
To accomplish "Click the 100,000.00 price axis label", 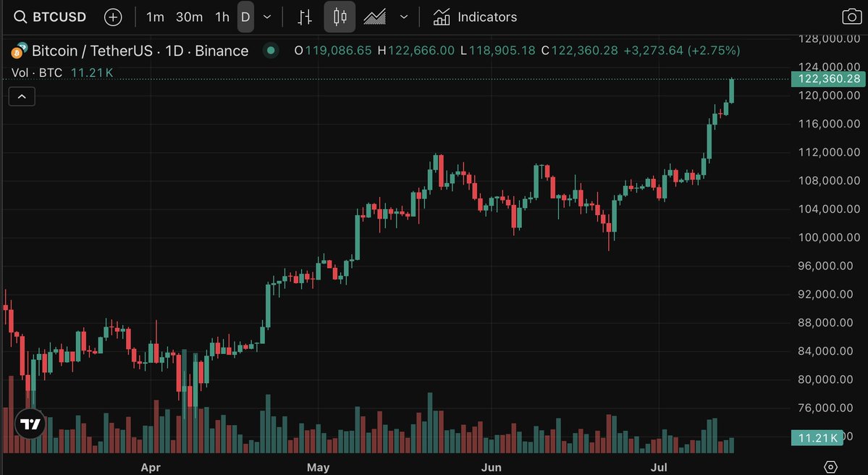I will [x=829, y=237].
